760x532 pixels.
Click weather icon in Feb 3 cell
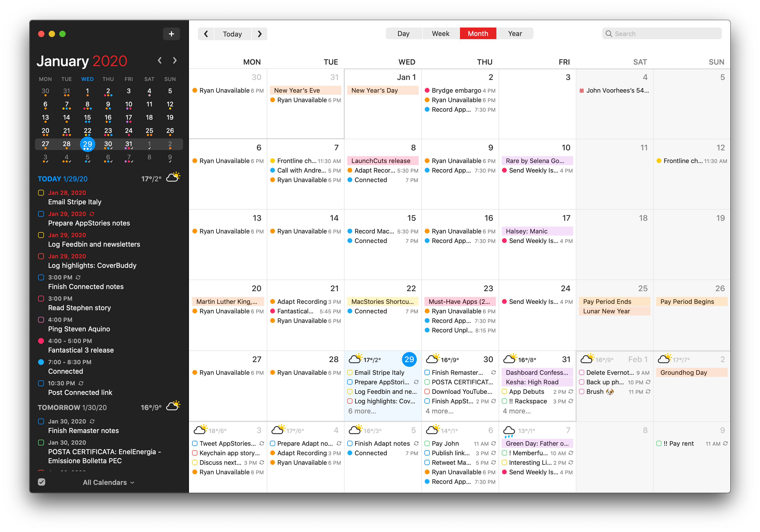pyautogui.click(x=200, y=429)
